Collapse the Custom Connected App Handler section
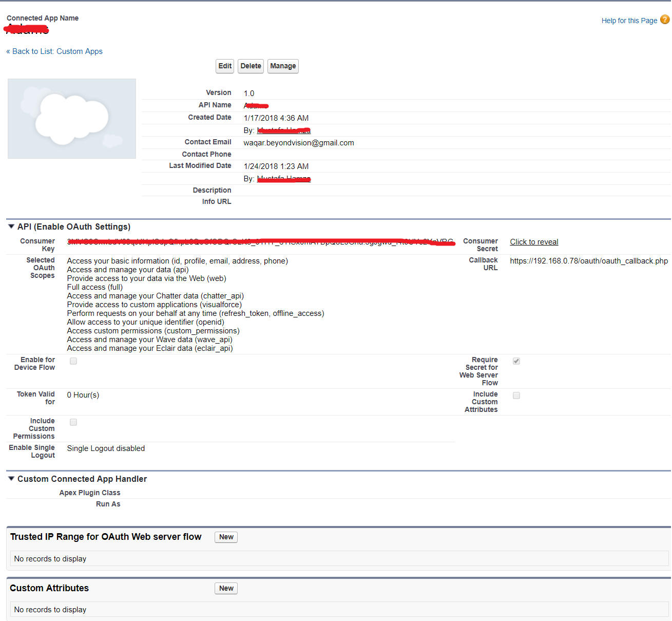This screenshot has width=672, height=621. pyautogui.click(x=11, y=479)
